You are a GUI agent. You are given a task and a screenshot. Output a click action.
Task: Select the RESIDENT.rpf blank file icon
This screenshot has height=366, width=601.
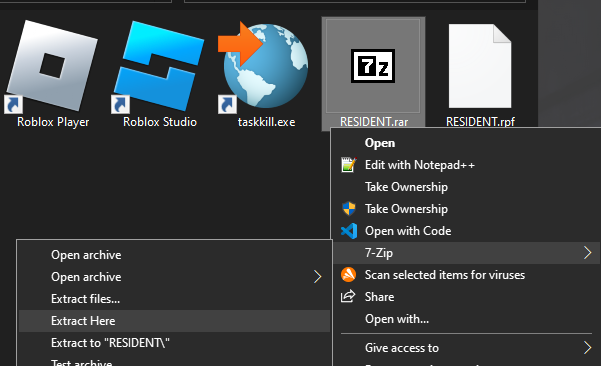(480, 66)
